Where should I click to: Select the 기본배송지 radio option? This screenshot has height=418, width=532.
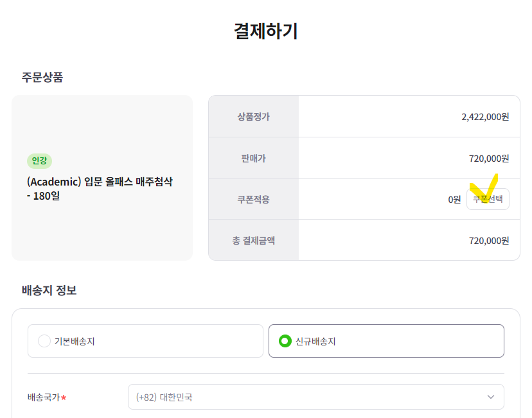pos(145,341)
